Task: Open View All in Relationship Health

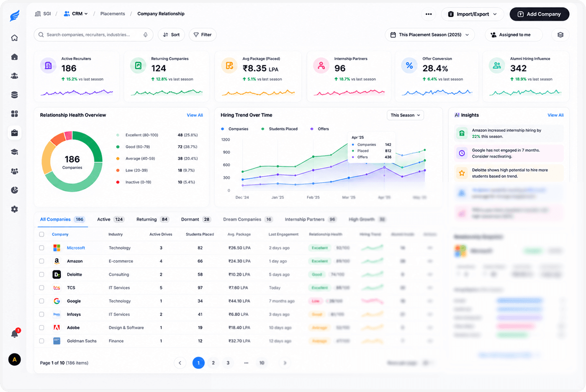Action: pos(195,115)
